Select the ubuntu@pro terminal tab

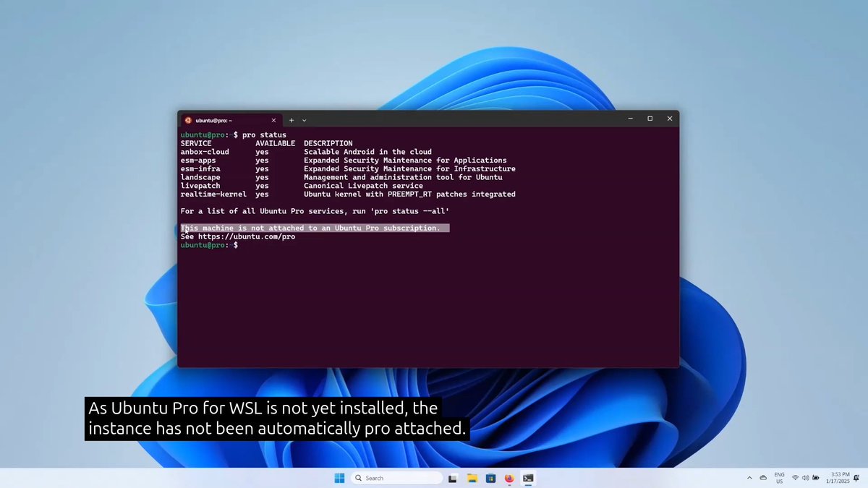coord(230,120)
